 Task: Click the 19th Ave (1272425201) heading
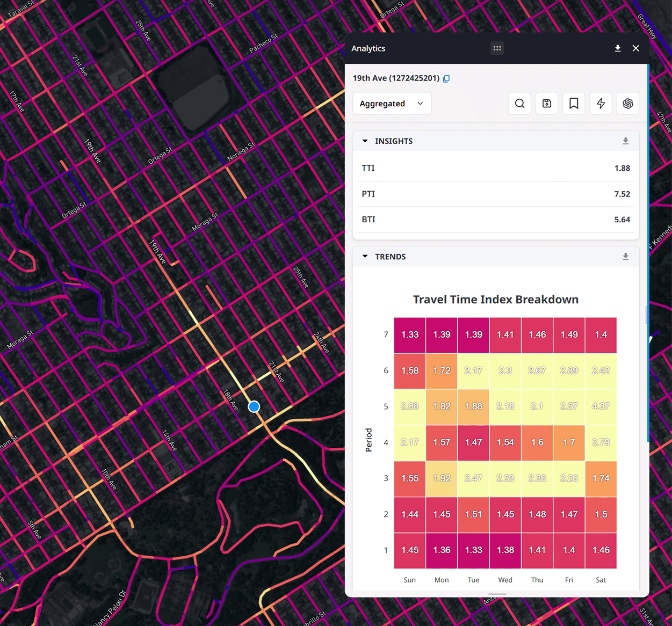coord(396,78)
